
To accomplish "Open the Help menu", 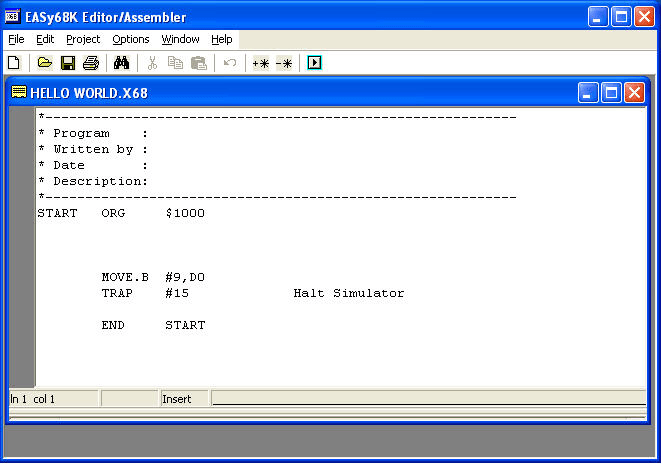I will 222,39.
